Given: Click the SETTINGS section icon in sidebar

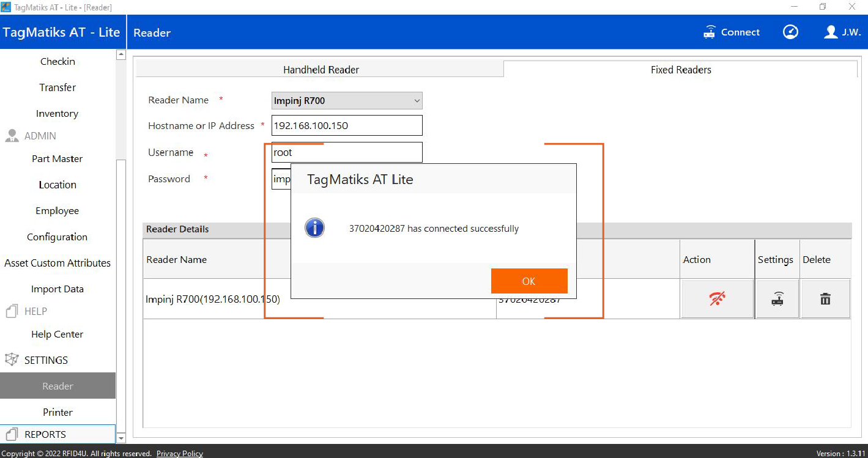Looking at the screenshot, I should point(11,360).
